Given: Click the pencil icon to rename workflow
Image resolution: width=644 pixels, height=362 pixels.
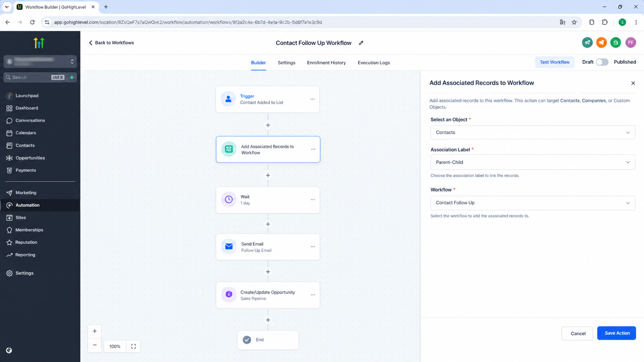Looking at the screenshot, I should click(x=361, y=43).
